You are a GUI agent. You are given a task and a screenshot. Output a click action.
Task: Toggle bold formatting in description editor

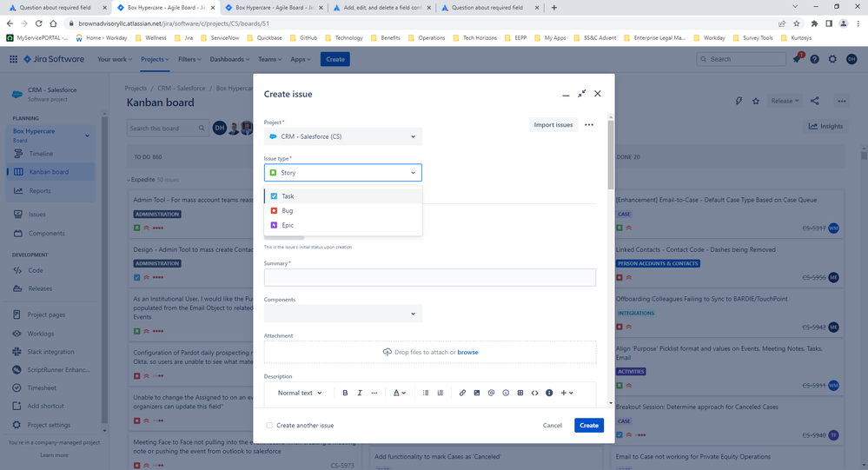345,393
